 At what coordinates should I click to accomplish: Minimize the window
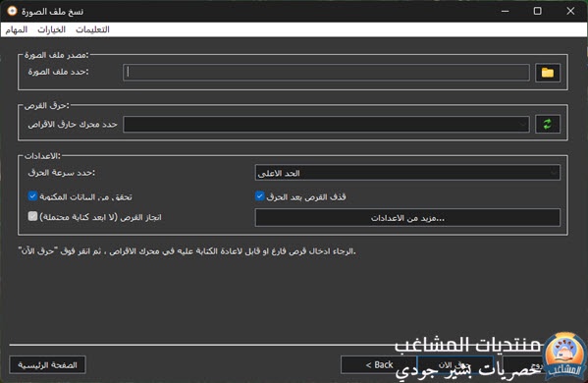[505, 11]
